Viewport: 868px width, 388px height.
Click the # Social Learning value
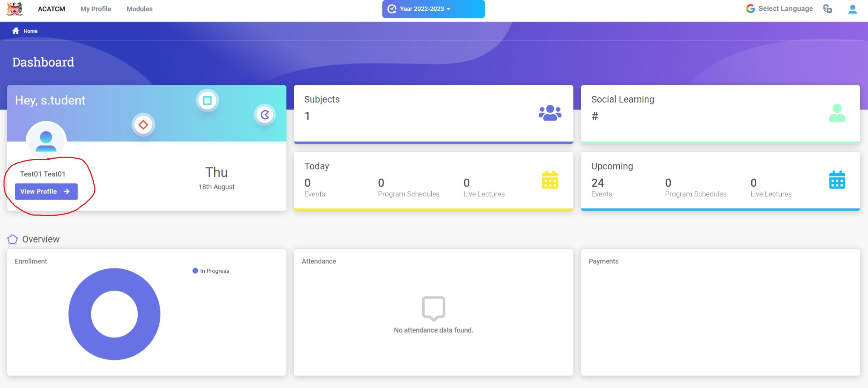[595, 116]
